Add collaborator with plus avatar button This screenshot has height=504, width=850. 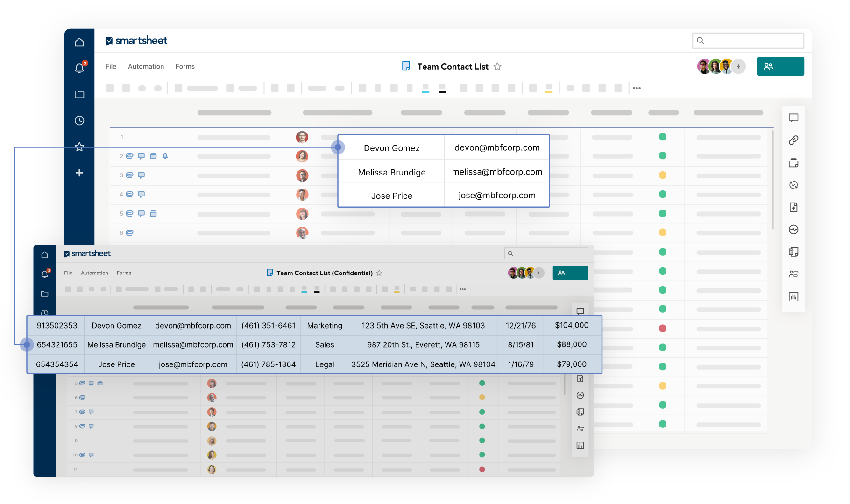(738, 67)
